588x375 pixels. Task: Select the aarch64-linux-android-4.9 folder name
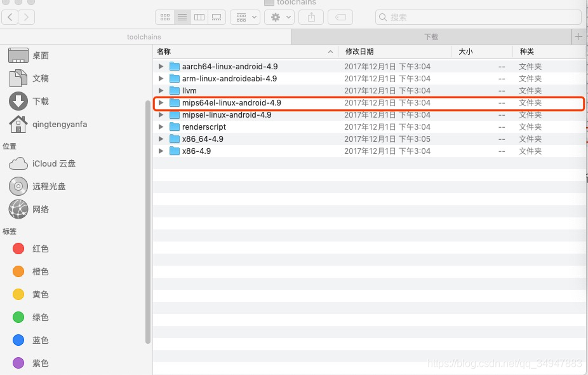[x=230, y=67]
